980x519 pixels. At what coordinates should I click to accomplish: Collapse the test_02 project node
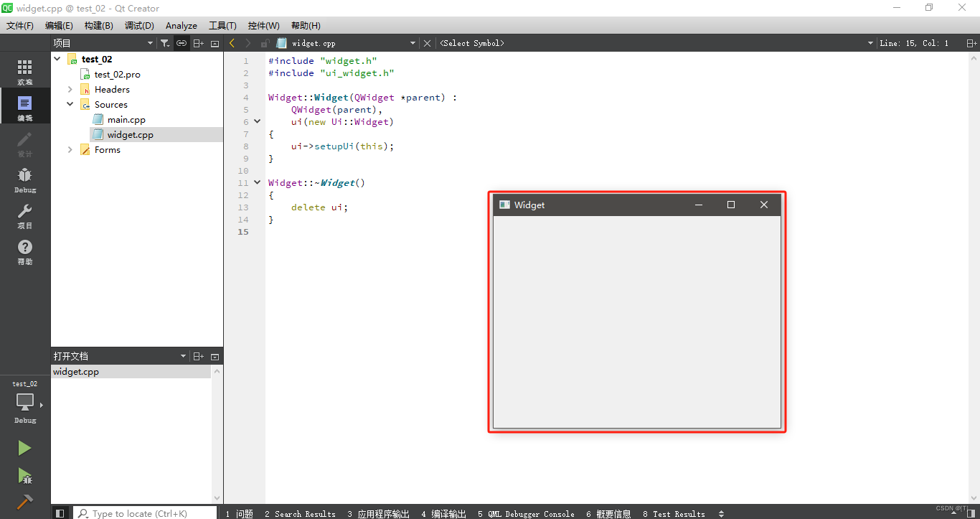[x=57, y=60]
